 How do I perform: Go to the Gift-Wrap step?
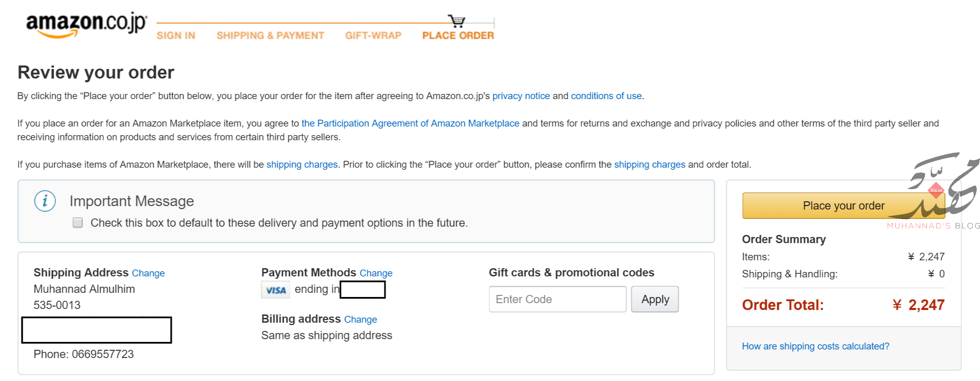[373, 35]
